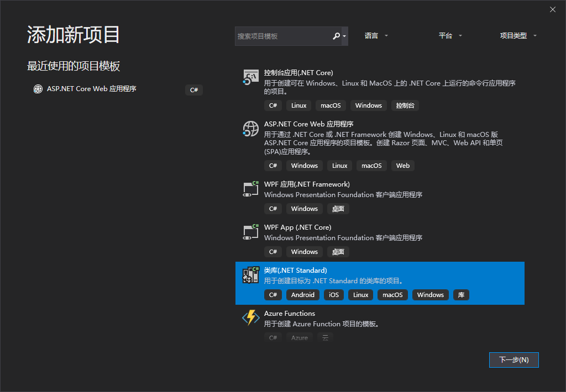Click the 下一步(N) button
The image size is (566, 392).
pyautogui.click(x=513, y=359)
